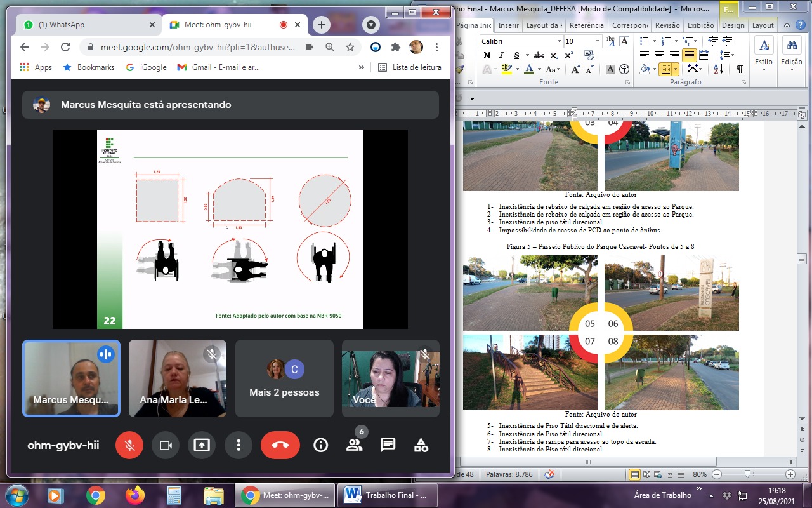Click the Mais 2 pessoas tile

(284, 378)
